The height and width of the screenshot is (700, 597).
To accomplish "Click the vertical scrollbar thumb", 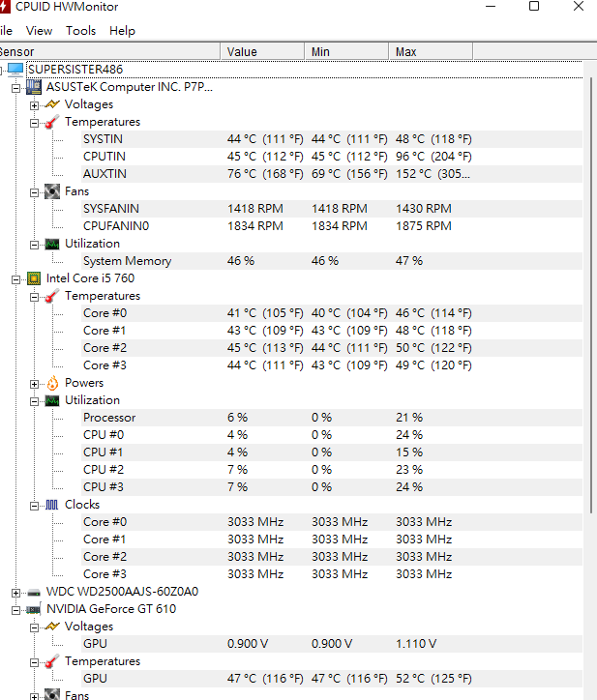I will (x=591, y=295).
